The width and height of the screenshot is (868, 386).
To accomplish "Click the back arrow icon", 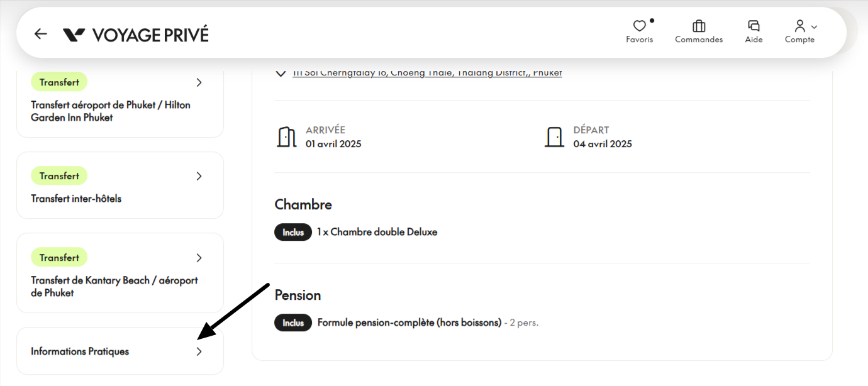I will click(41, 34).
